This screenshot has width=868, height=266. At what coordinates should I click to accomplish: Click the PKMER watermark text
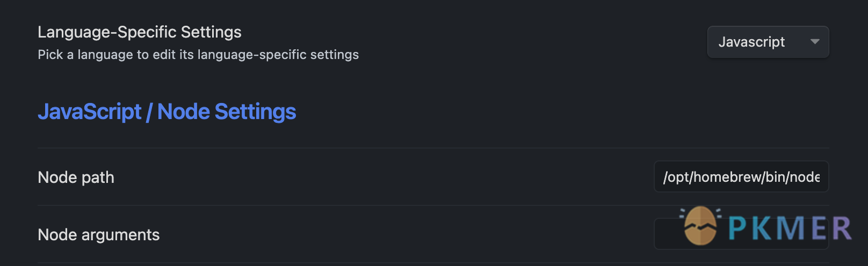pos(790,228)
